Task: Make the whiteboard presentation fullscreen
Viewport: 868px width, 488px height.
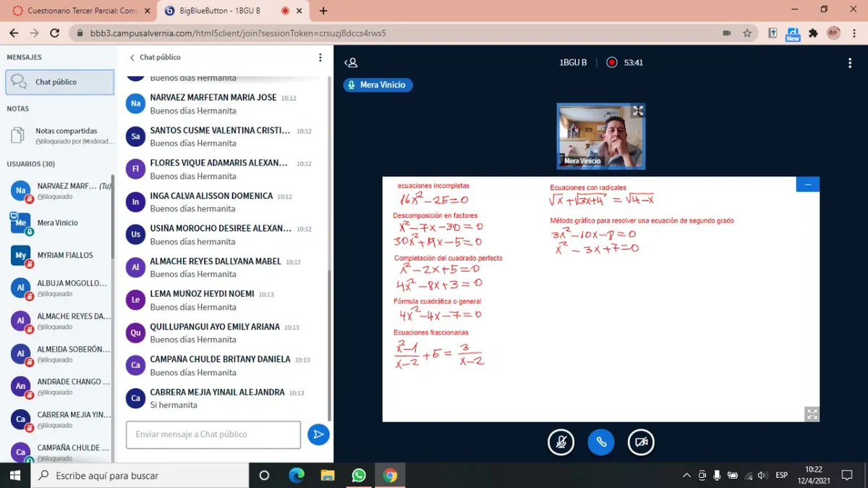Action: pyautogui.click(x=812, y=414)
